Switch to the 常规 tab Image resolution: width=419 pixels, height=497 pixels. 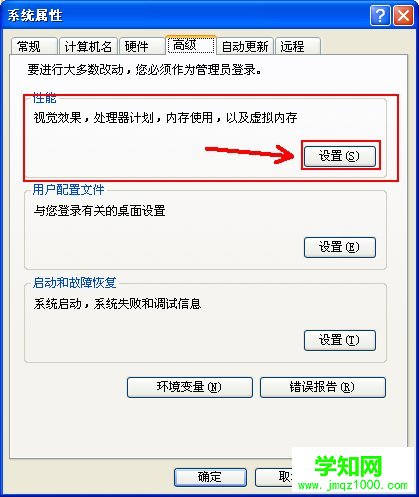tap(33, 46)
